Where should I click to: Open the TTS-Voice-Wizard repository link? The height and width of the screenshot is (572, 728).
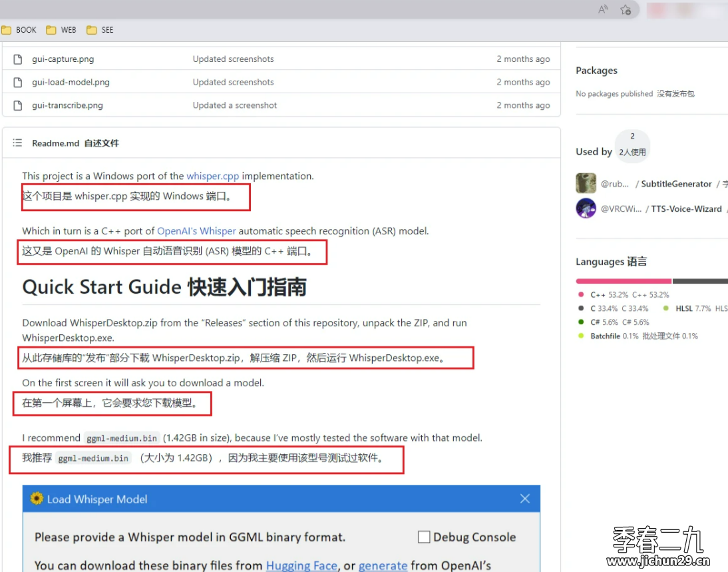(x=686, y=209)
